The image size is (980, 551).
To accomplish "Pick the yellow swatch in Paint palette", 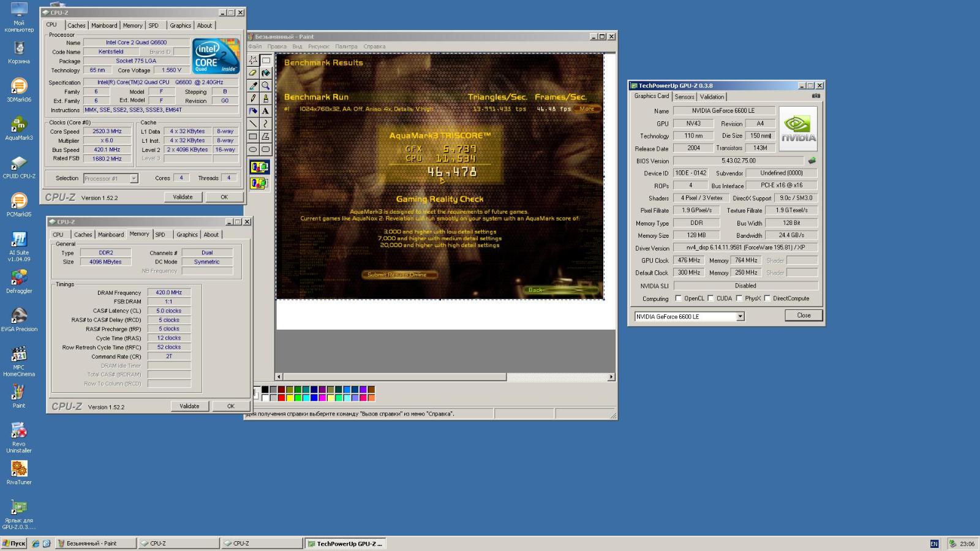I will click(x=290, y=398).
